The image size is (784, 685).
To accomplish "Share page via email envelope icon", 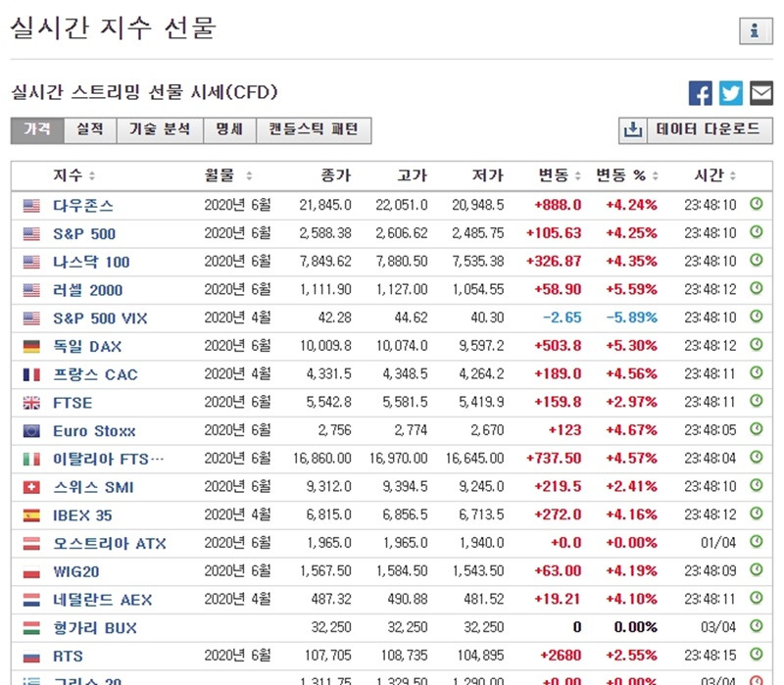I will pos(761,93).
